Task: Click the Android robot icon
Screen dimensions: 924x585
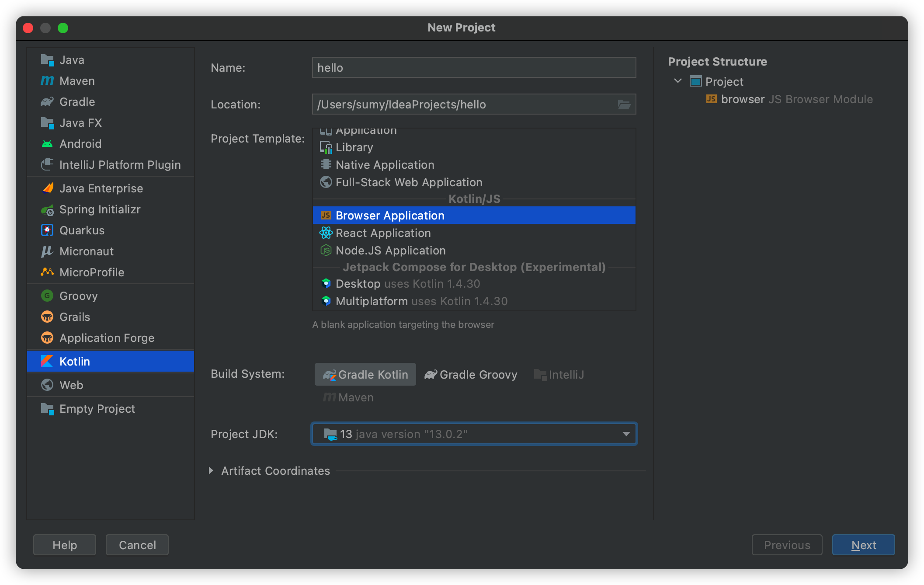Action: click(47, 144)
